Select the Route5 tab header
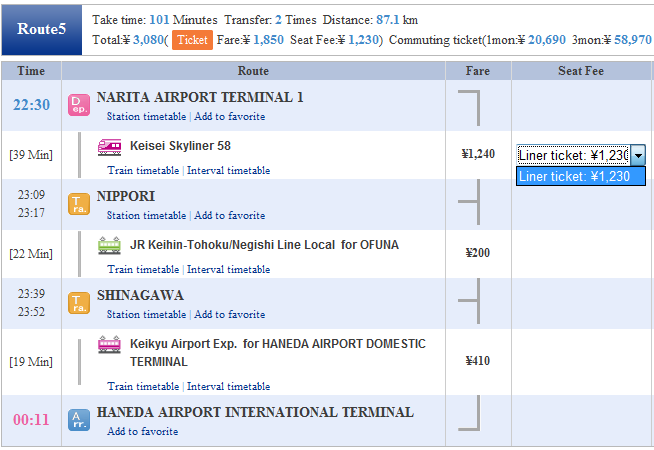 42,30
